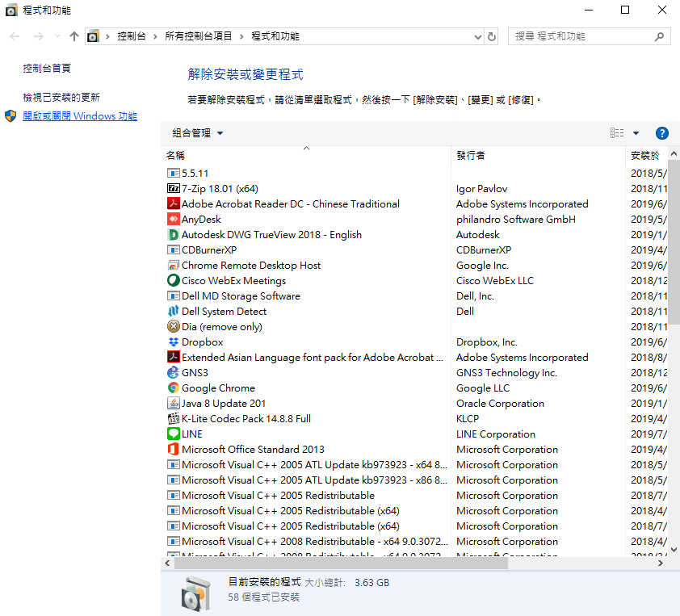Image resolution: width=680 pixels, height=616 pixels.
Task: Click the Extended Asian Language font pack icon
Action: tap(173, 357)
